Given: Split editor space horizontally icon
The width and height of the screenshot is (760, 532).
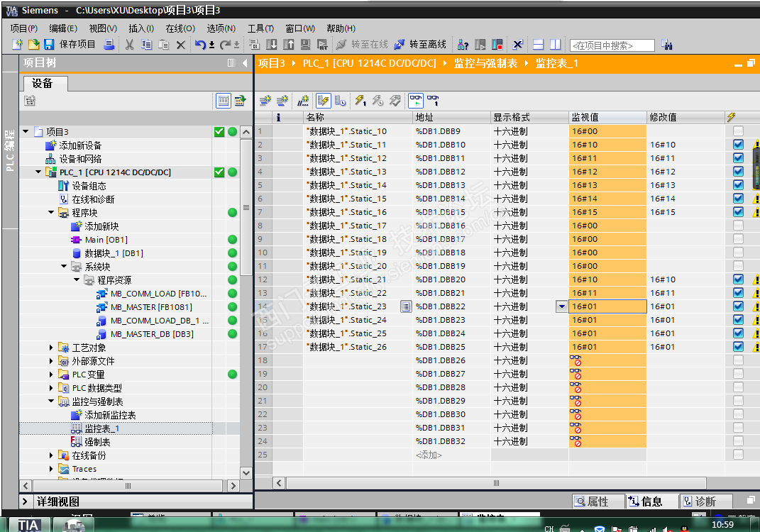Looking at the screenshot, I should click(x=538, y=45).
